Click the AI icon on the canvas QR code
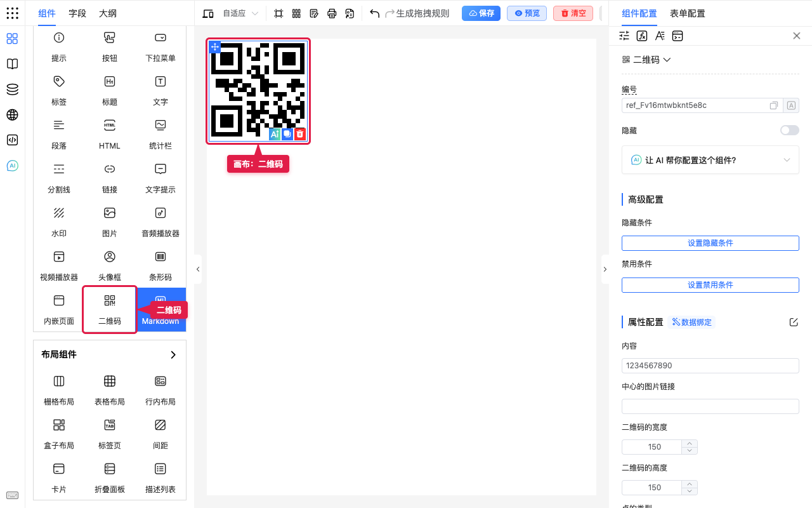812x508 pixels. 275,134
